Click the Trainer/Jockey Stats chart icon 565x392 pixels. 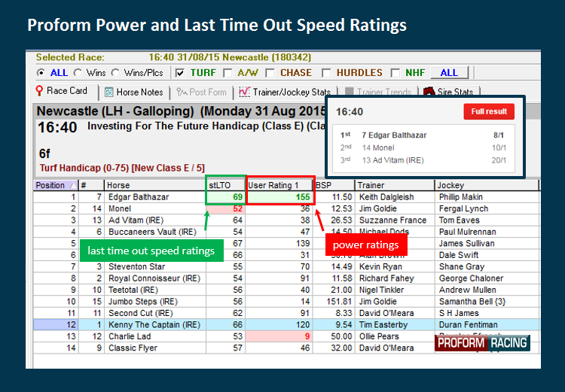[x=245, y=92]
